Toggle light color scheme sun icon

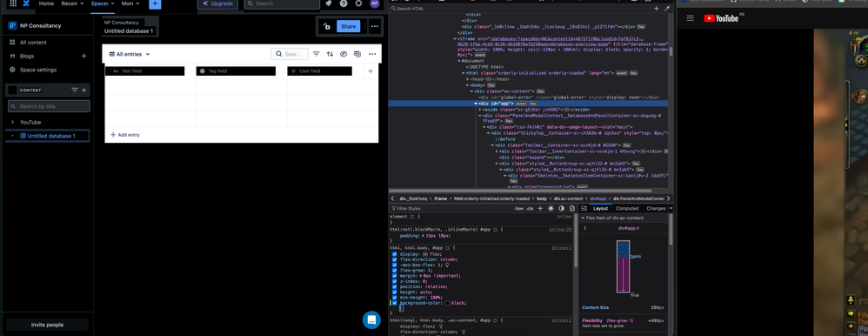[x=551, y=208]
